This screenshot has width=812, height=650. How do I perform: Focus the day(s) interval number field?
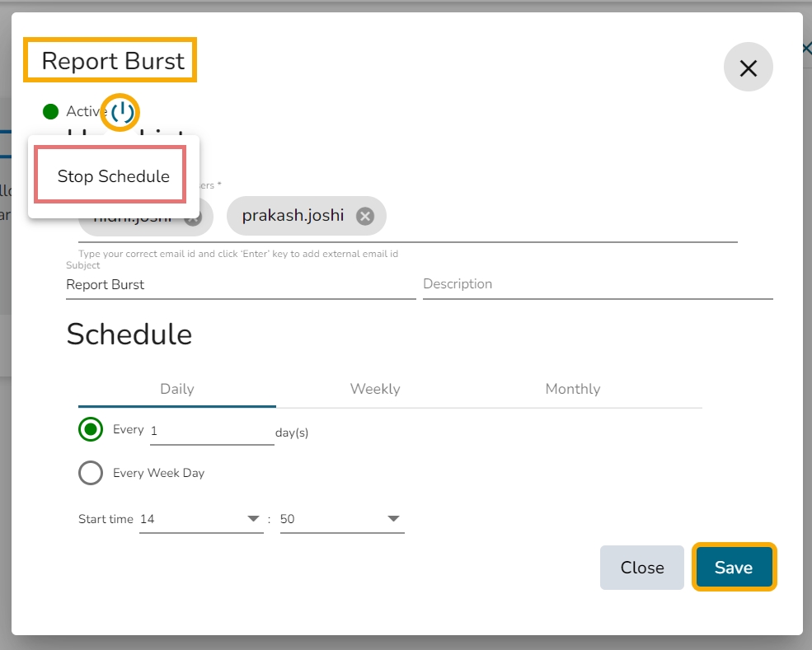tap(211, 431)
